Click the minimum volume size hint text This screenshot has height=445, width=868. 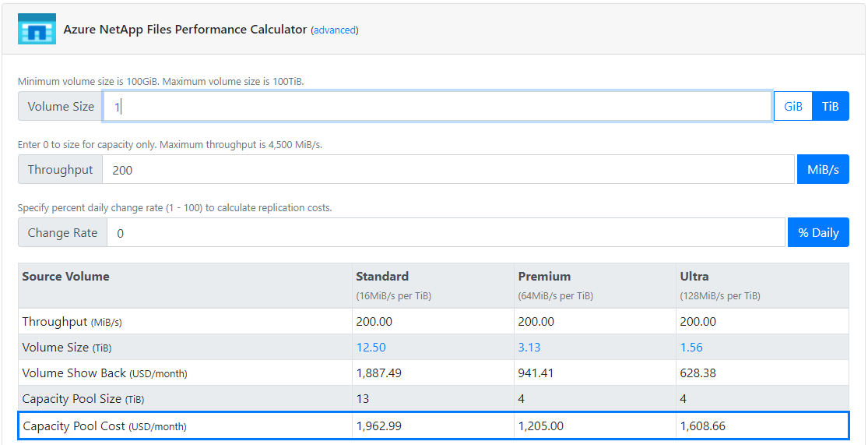pyautogui.click(x=161, y=82)
